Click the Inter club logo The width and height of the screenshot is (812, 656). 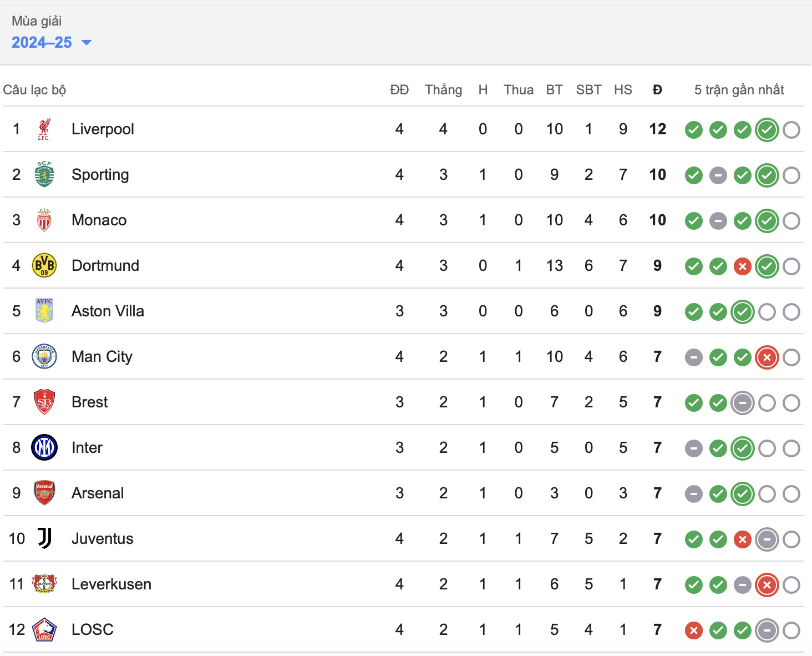(x=44, y=448)
